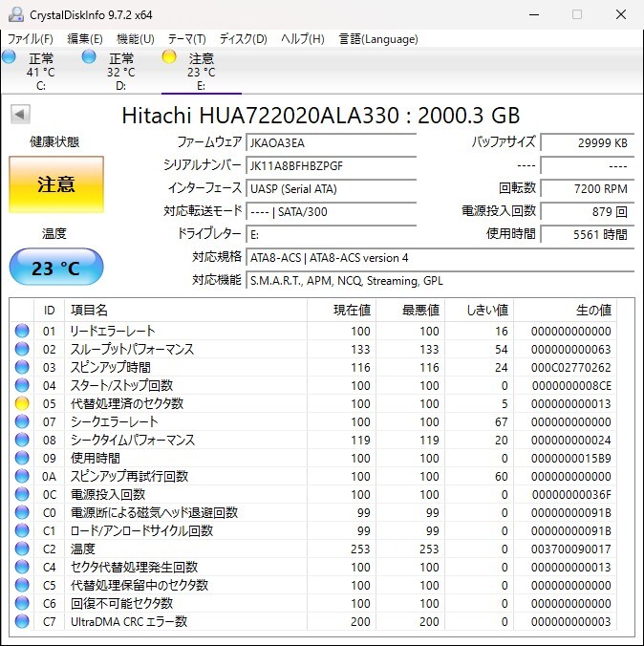Click the yellow 注意 health status button
644x646 pixels.
coord(56,184)
